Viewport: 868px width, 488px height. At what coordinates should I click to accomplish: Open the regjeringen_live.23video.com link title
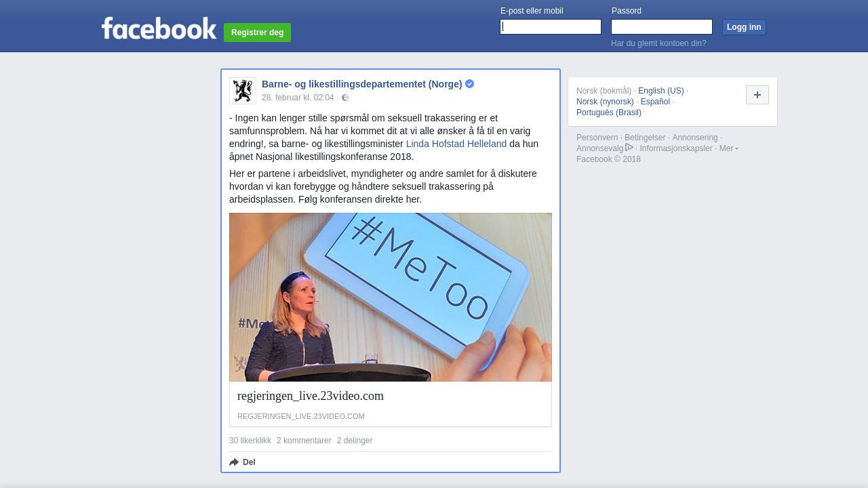[x=311, y=396]
